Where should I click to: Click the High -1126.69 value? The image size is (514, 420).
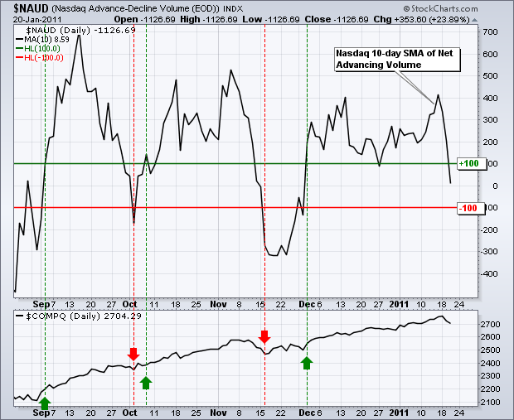[x=209, y=19]
